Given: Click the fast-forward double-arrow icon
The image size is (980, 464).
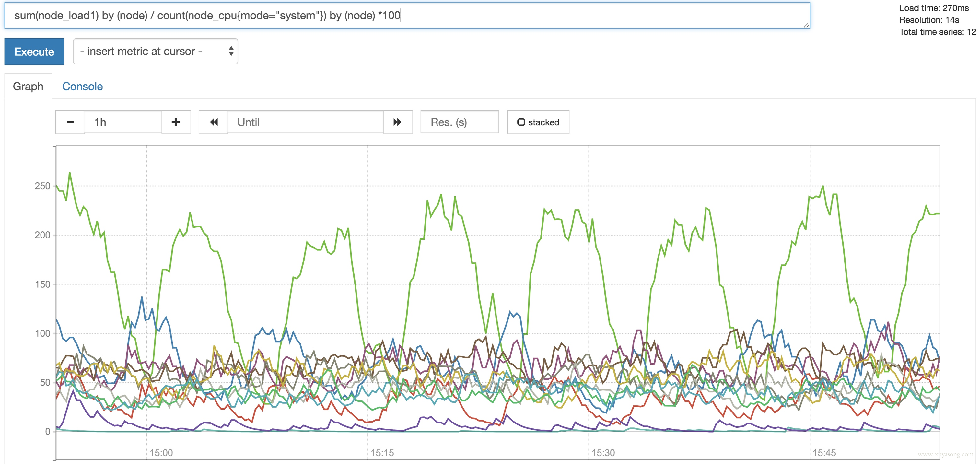Looking at the screenshot, I should tap(398, 122).
